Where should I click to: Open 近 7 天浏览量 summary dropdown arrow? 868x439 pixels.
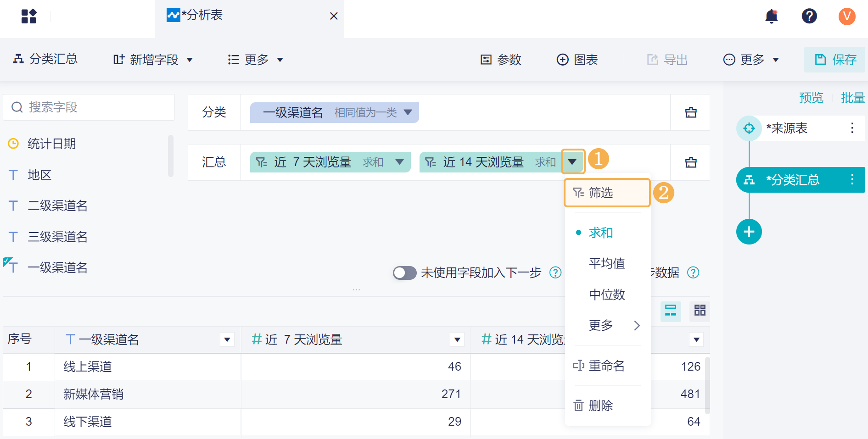pyautogui.click(x=399, y=162)
